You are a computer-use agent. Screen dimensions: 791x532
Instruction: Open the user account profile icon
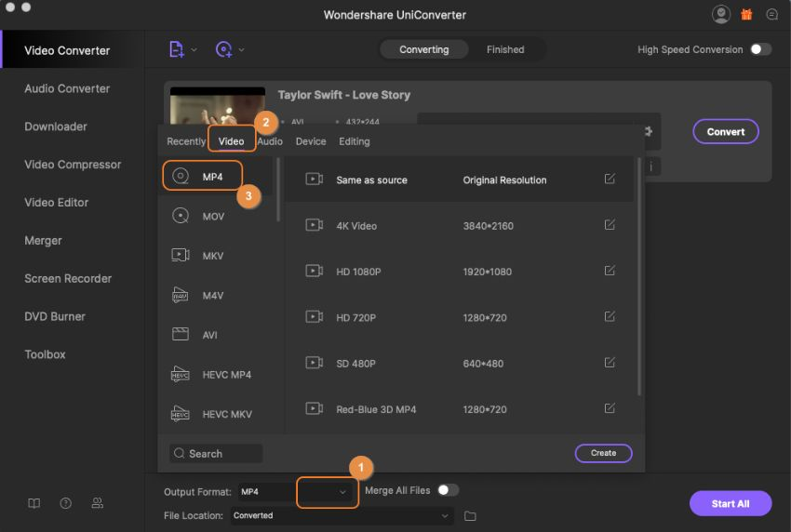721,14
